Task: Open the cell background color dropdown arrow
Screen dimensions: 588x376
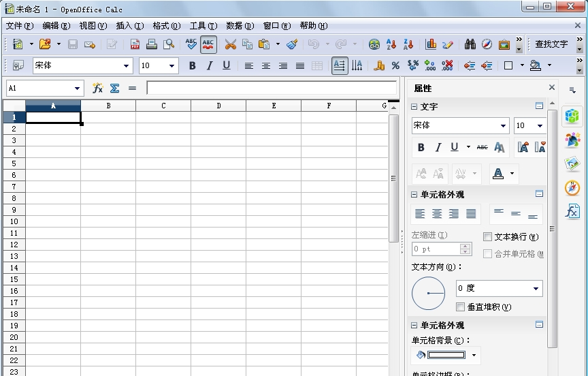Action: coord(474,355)
